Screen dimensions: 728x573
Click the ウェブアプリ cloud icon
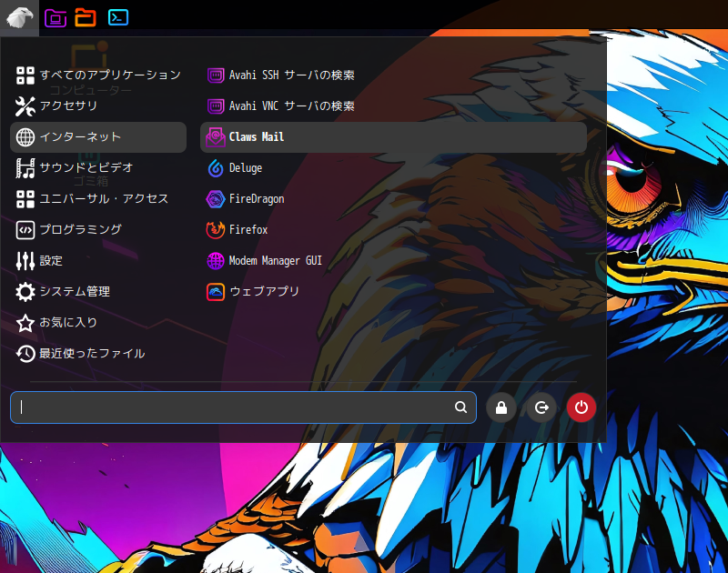[216, 292]
